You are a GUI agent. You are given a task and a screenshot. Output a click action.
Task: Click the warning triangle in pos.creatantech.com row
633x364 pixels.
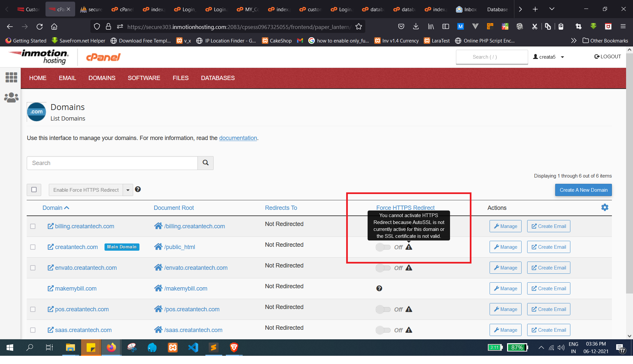[x=409, y=309]
